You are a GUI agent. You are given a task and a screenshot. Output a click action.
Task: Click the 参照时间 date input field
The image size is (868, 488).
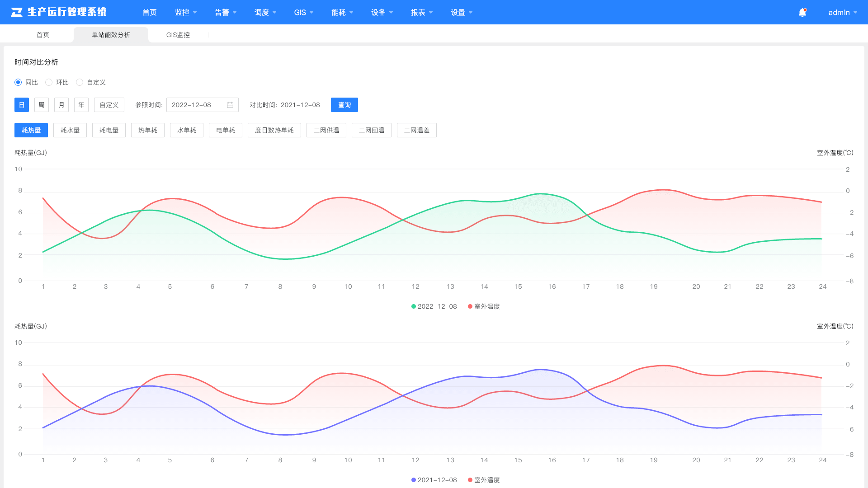point(203,105)
